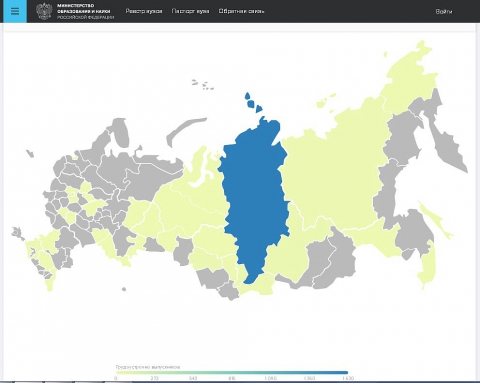Select the blue Krasnoyarsk Krai region on the map

pos(255,200)
